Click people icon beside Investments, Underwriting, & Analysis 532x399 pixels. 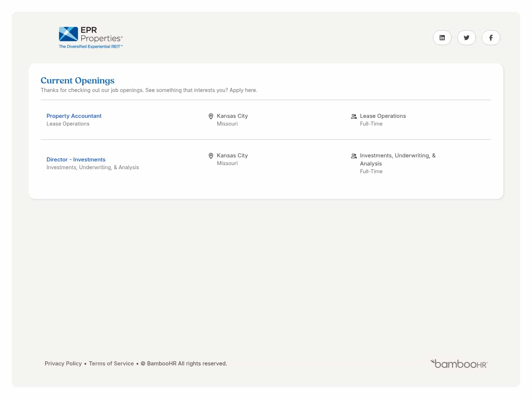click(354, 156)
